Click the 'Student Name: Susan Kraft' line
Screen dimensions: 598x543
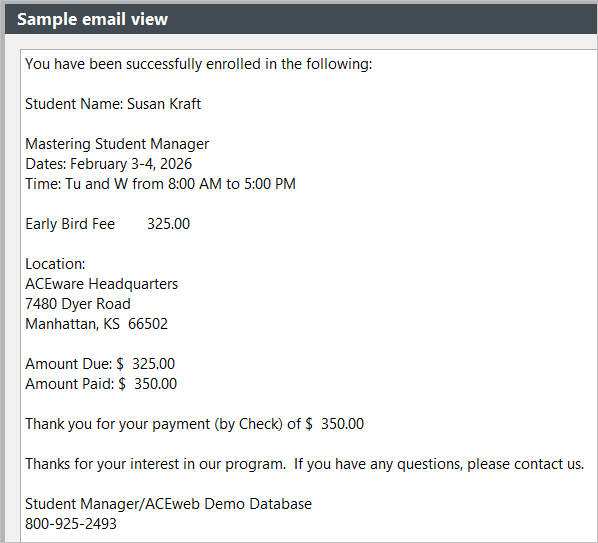(x=113, y=104)
